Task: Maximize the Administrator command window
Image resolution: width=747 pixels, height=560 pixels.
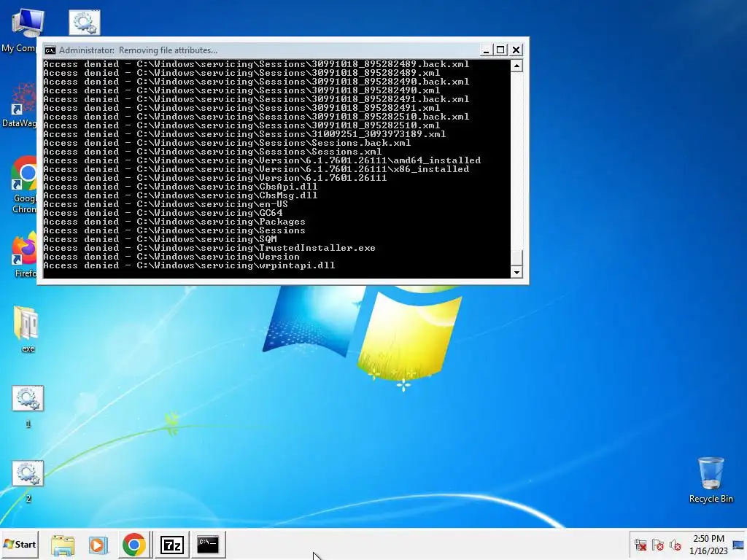Action: click(x=500, y=50)
